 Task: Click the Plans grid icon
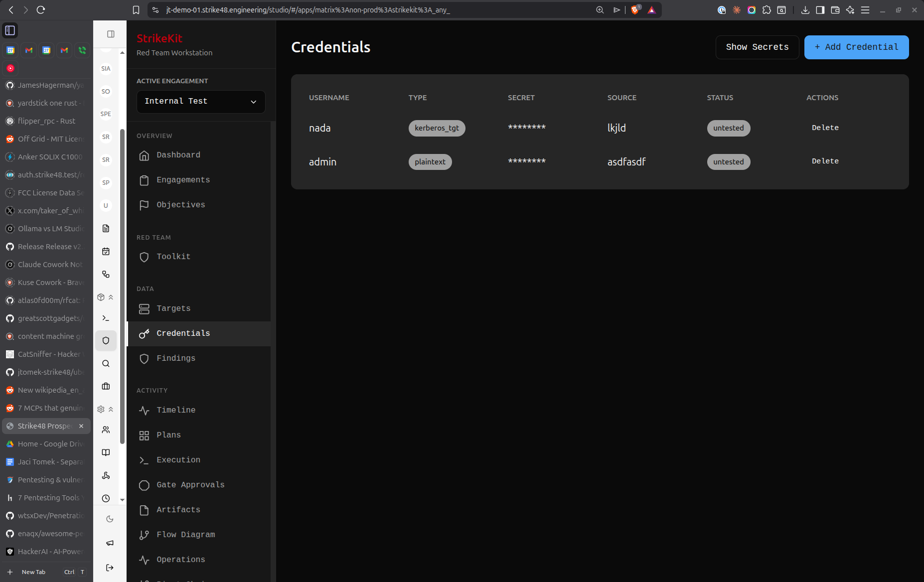click(x=144, y=435)
